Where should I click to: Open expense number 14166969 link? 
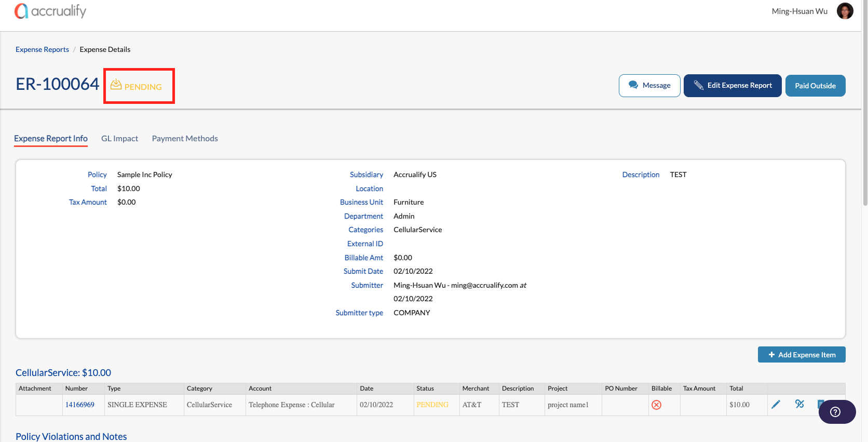point(80,405)
